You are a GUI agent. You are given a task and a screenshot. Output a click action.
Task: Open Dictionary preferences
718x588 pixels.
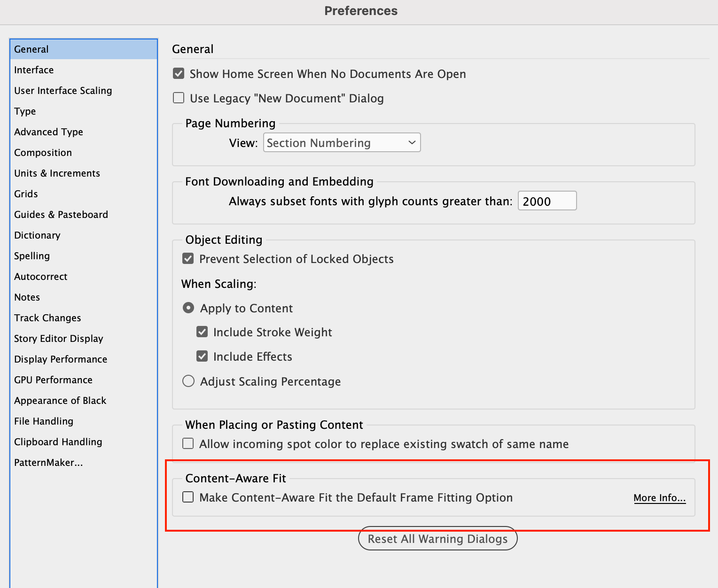(84, 235)
